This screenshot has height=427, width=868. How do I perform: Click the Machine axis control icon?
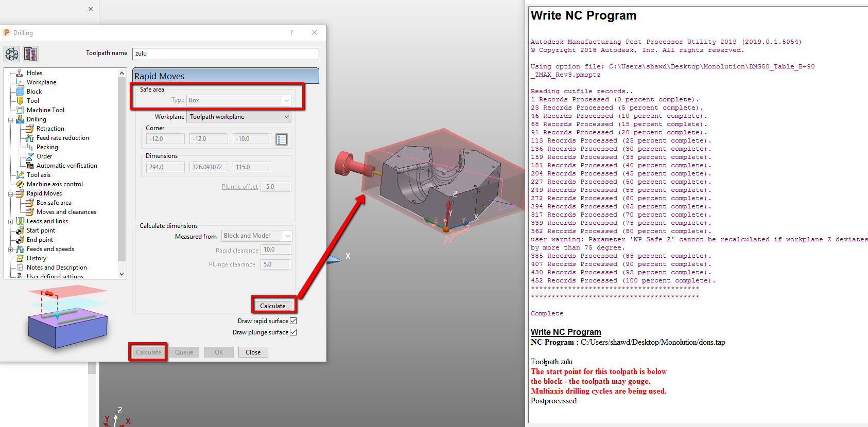click(x=20, y=184)
